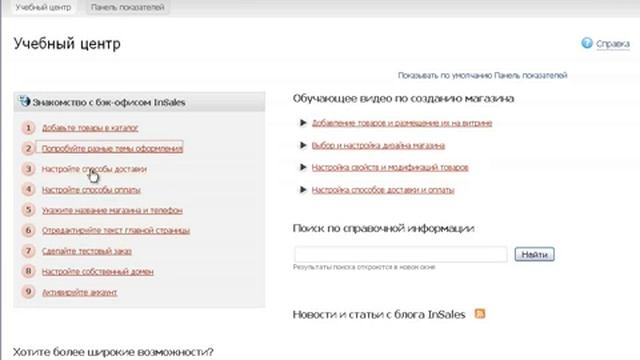This screenshot has height=360, width=640.
Task: Play arrow for Настройка свойств и модификаций video
Action: (x=303, y=167)
